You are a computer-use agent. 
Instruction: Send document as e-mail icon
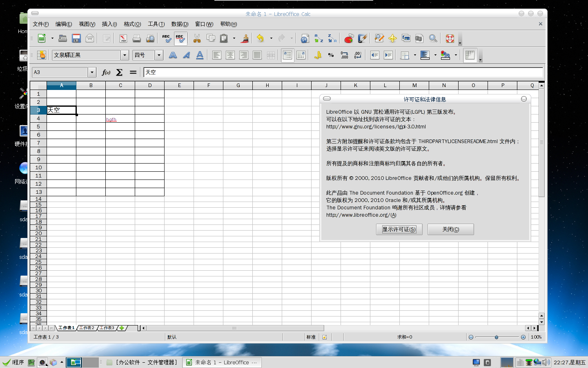click(x=89, y=38)
